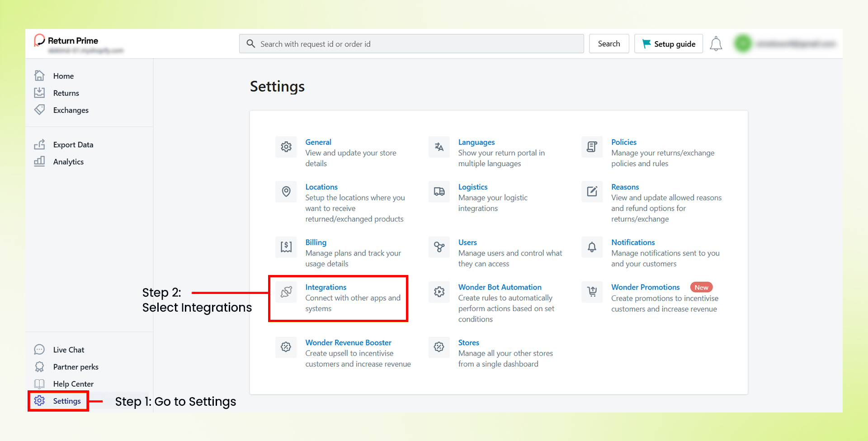Open the Languages settings link
Viewport: 868px width, 441px height.
(x=476, y=142)
